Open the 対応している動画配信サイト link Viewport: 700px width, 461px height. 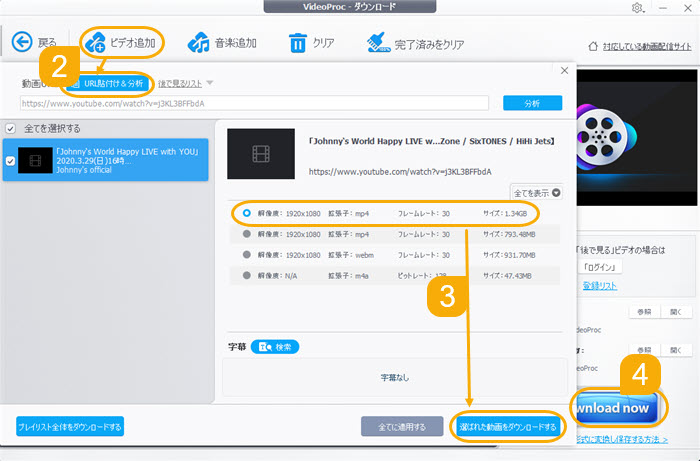647,46
